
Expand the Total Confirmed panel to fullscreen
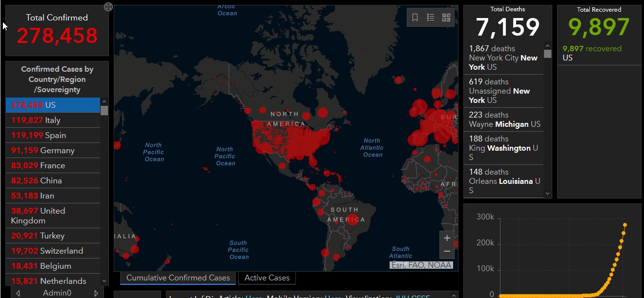point(108,7)
